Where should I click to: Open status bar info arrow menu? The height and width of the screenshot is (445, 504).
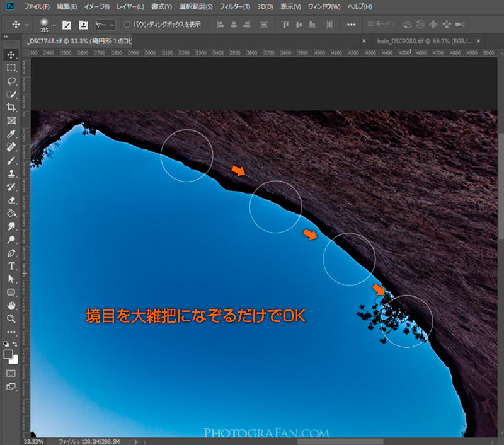click(135, 442)
